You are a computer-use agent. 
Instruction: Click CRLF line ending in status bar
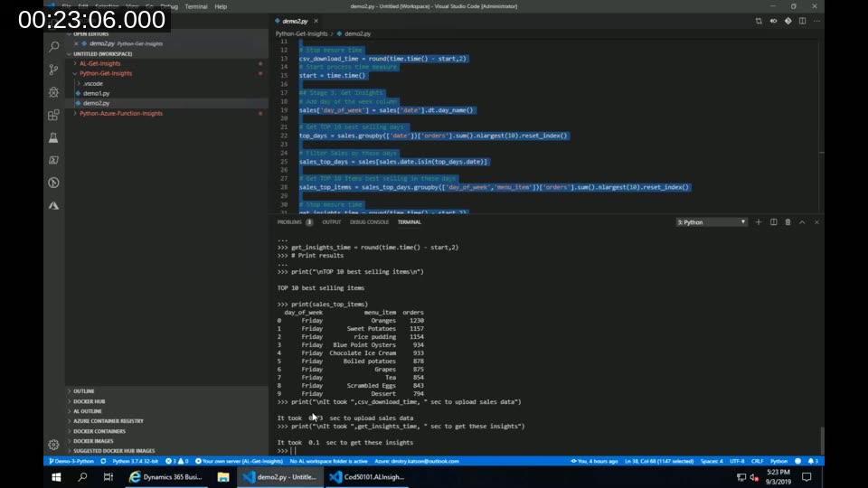(x=757, y=461)
